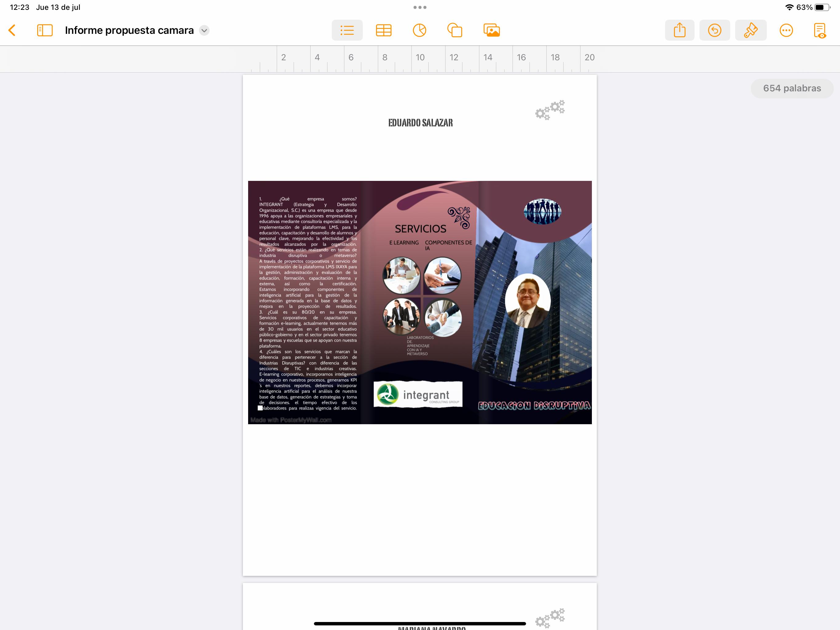Select the EDUARDO SALAZAR heading text

tap(420, 123)
